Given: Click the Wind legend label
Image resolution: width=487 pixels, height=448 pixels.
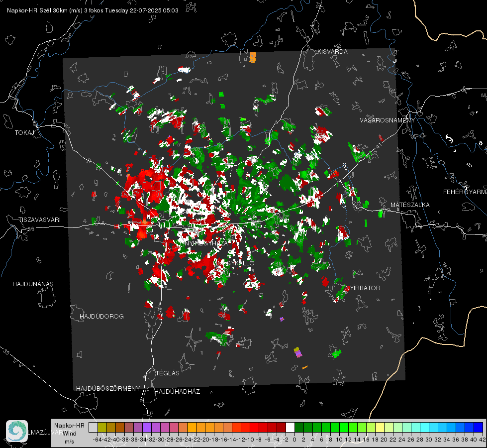Looking at the screenshot, I should point(70,433).
